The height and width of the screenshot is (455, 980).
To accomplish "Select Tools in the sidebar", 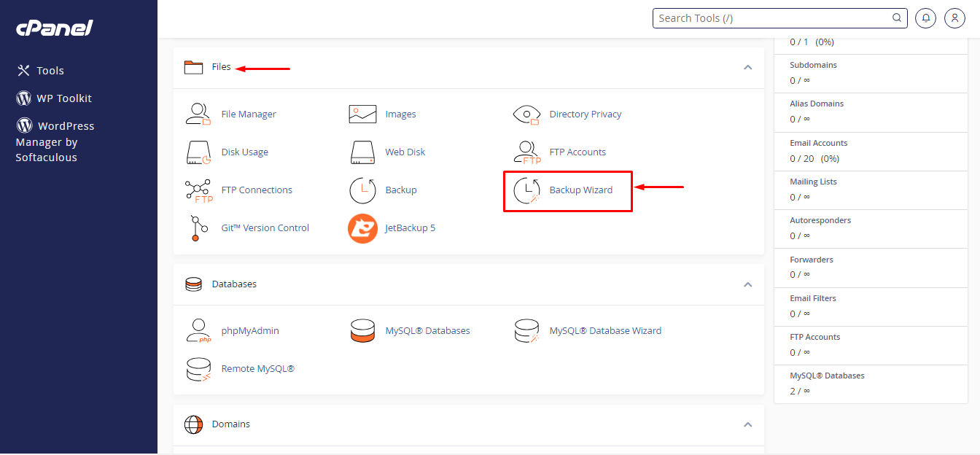I will [x=50, y=71].
